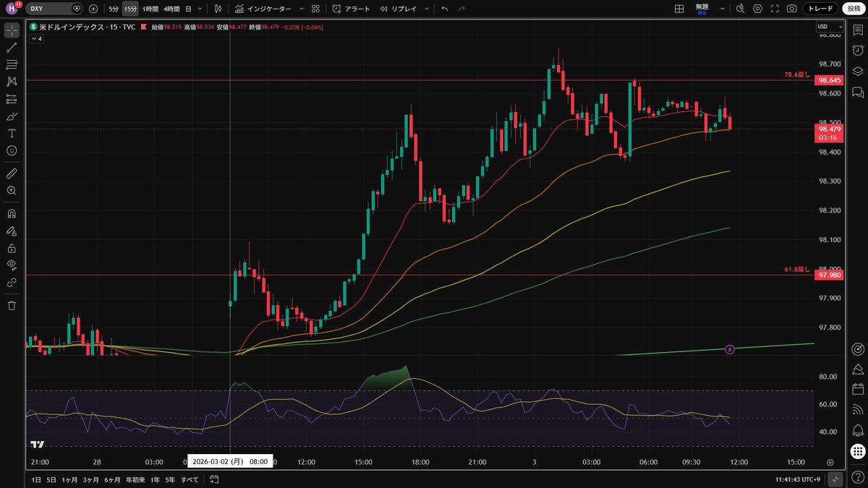Viewport: 868px width, 488px height.
Task: Select the text annotation tool
Action: click(x=12, y=134)
